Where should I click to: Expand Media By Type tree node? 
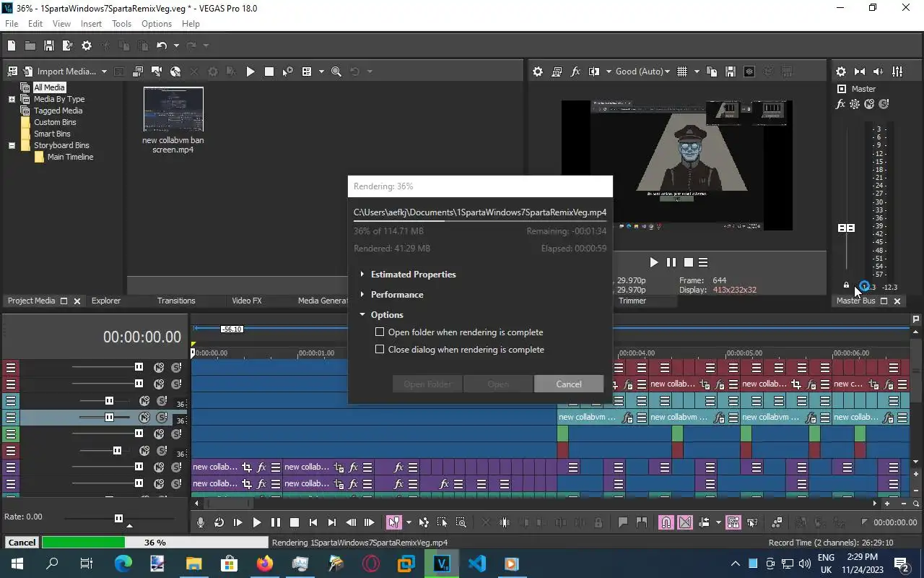(x=12, y=99)
